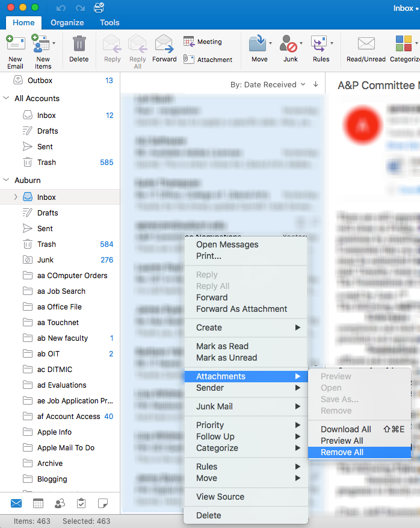Open the Categorize submenu in context menu
Viewport: 420px width, 528px height.
(246, 448)
